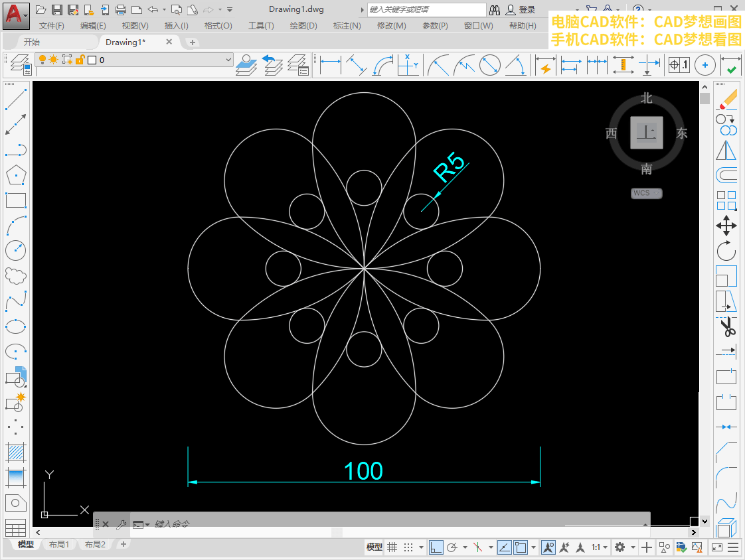Viewport: 745px width, 560px height.
Task: Open Layer Properties Manager
Action: click(x=21, y=64)
